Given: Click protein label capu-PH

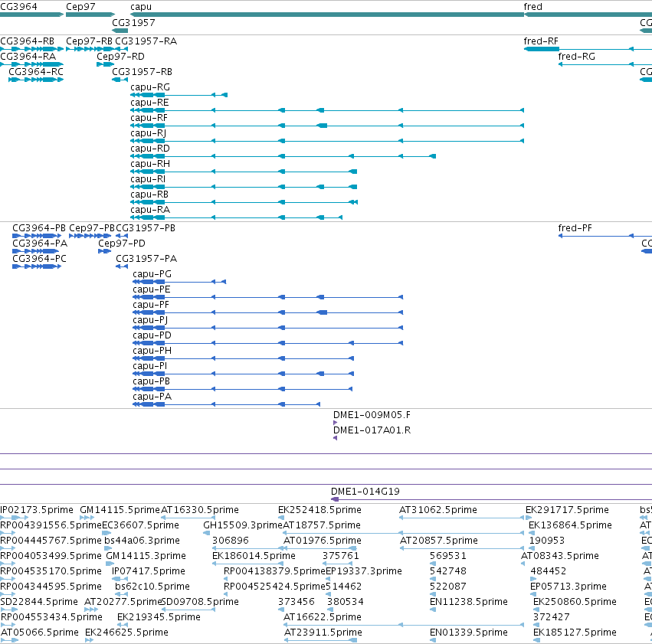Looking at the screenshot, I should tap(152, 351).
